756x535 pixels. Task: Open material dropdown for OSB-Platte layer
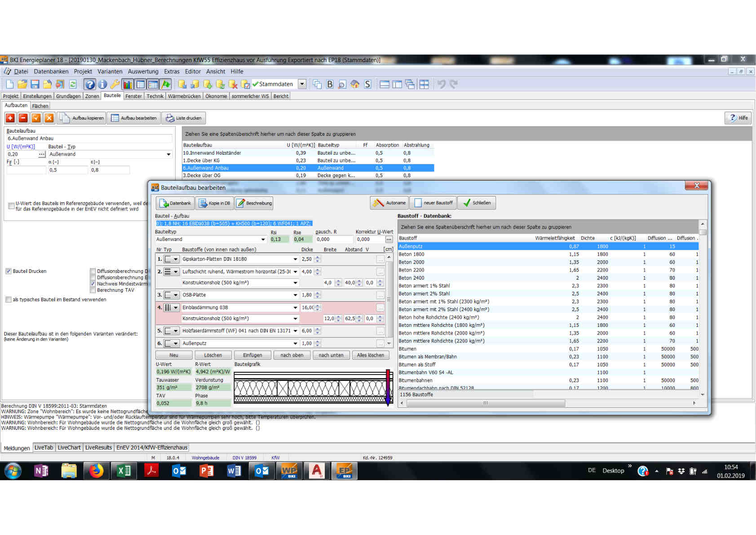pos(295,295)
